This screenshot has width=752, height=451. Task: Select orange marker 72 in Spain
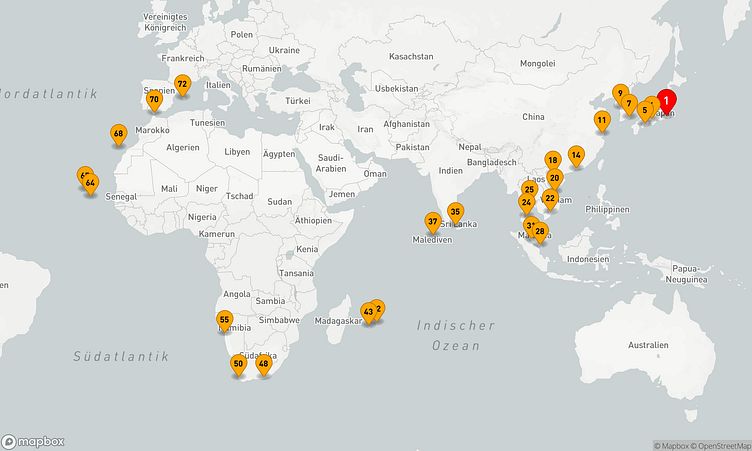coord(182,84)
